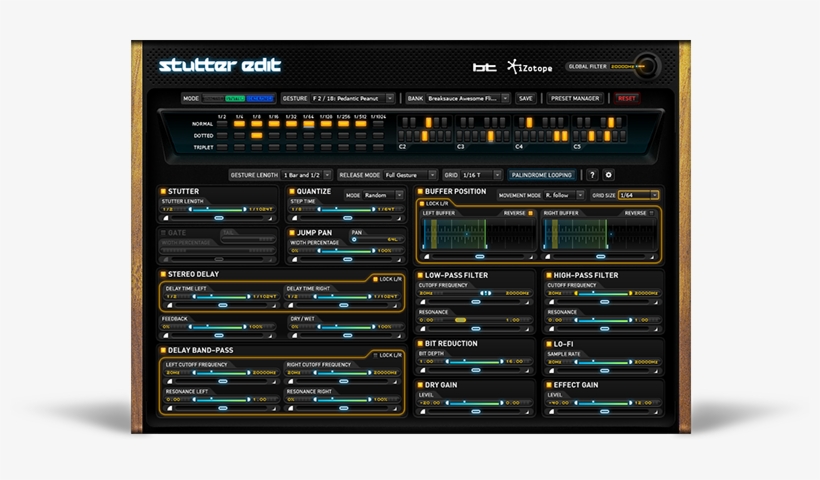
Task: Click right curve icon under Dry/Wet
Action: (400, 335)
